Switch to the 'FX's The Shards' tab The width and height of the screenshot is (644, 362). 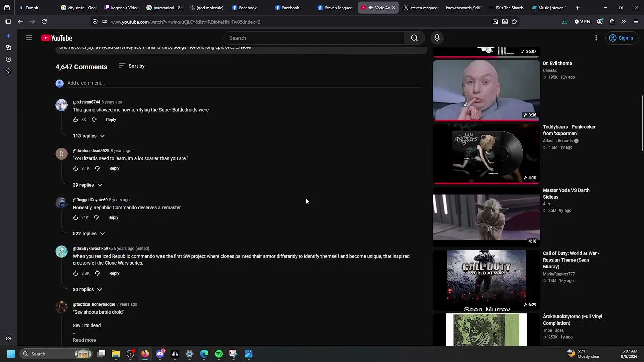pyautogui.click(x=506, y=8)
